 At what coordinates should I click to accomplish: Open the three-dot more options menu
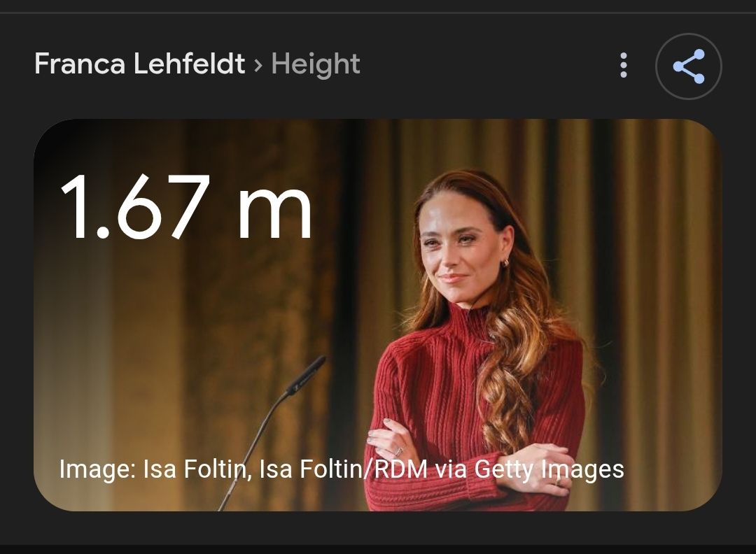(624, 65)
